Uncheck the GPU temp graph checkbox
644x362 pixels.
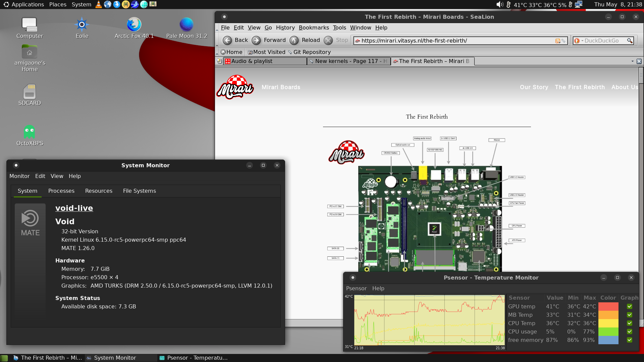[x=630, y=306]
